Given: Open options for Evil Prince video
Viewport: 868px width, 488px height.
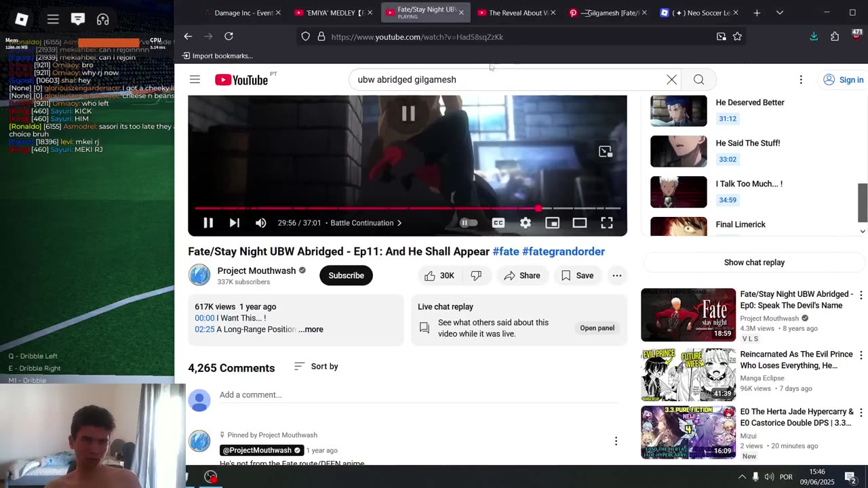Looking at the screenshot, I should pos(861,356).
